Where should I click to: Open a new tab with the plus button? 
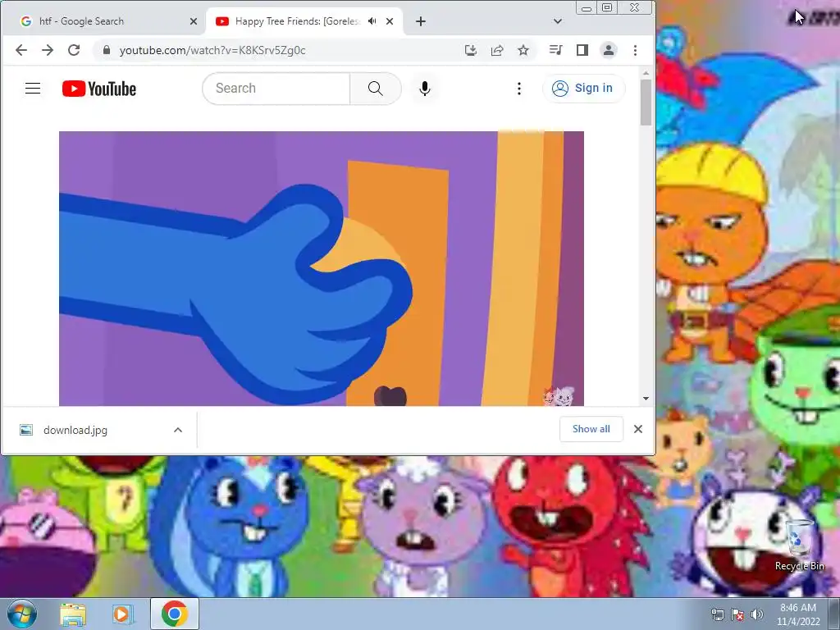click(x=421, y=21)
